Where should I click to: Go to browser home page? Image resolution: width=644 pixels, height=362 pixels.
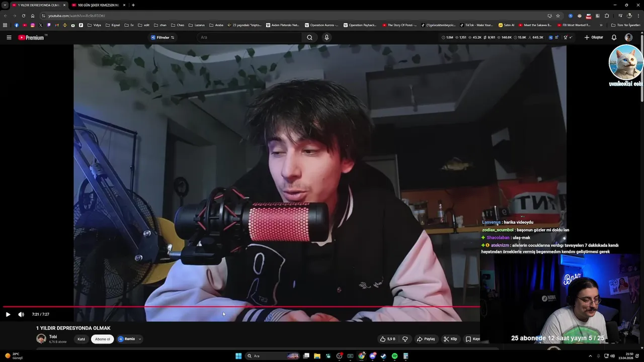click(33, 16)
